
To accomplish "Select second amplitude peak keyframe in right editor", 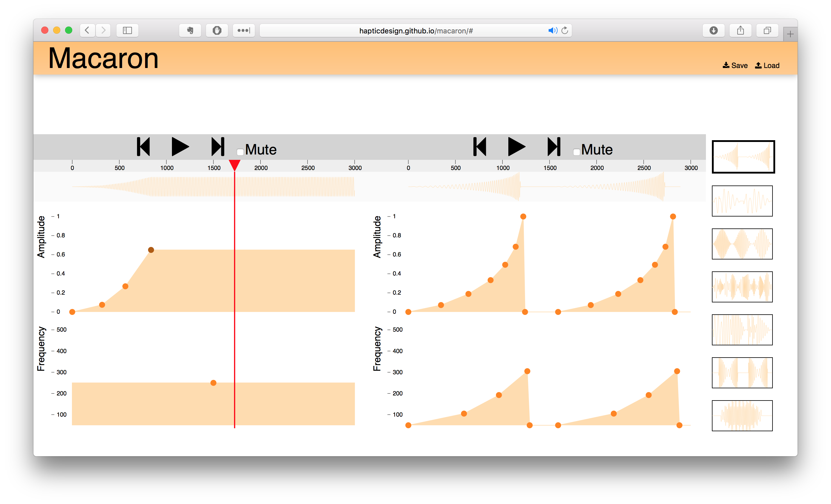I will click(x=673, y=216).
